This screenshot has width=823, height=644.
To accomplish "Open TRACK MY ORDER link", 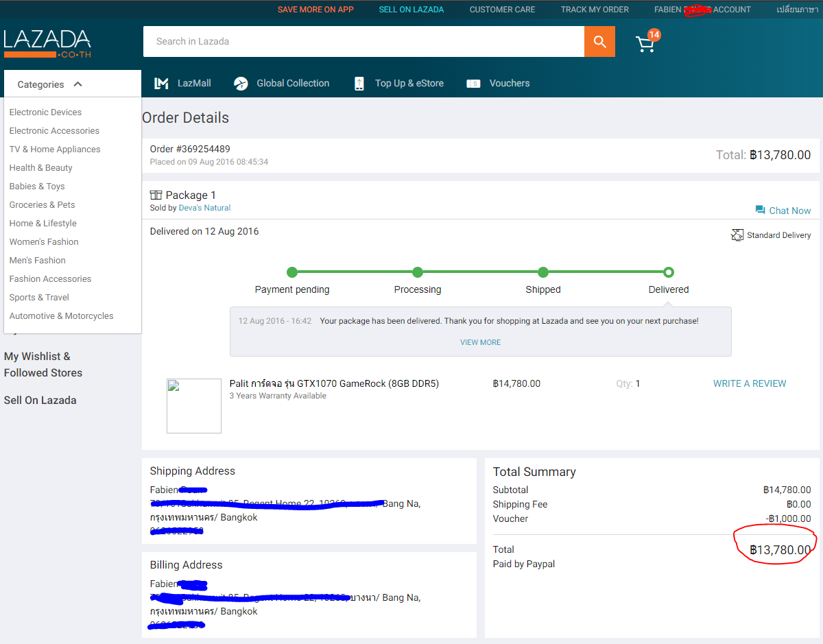I will [595, 10].
